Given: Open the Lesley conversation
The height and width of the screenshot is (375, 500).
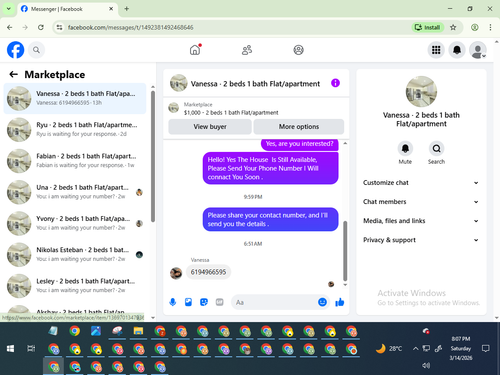Looking at the screenshot, I should (x=75, y=286).
